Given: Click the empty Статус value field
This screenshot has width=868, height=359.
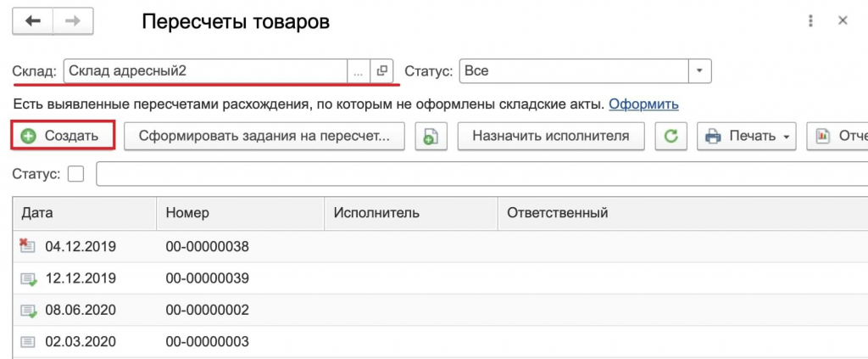Looking at the screenshot, I should (481, 174).
